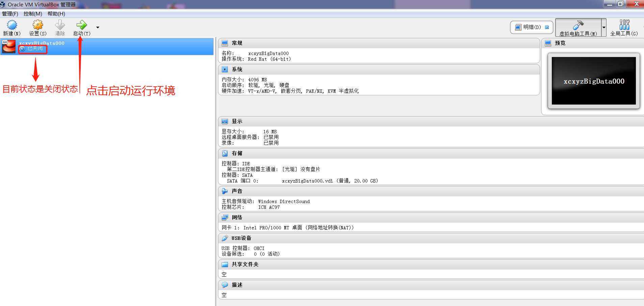Image resolution: width=644 pixels, height=306 pixels.
Task: Maximize the VirtualBox manager window
Action: tap(621, 4)
